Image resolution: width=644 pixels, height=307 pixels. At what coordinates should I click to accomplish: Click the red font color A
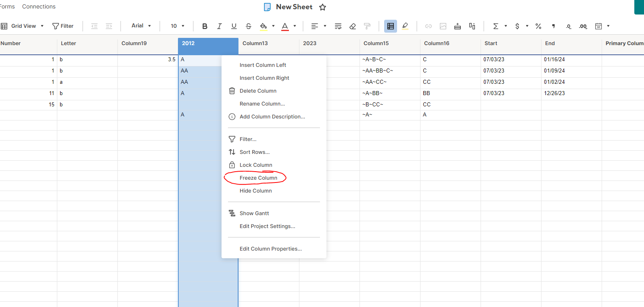[285, 26]
